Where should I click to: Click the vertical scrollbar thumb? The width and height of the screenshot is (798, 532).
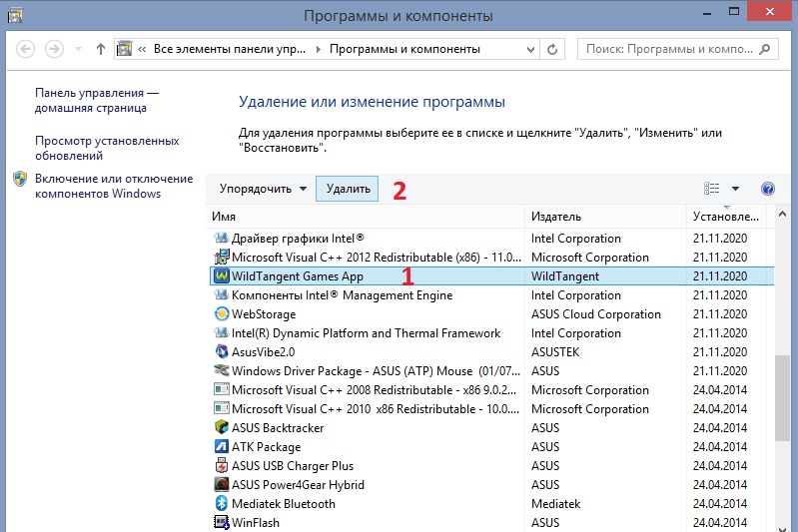[782, 398]
